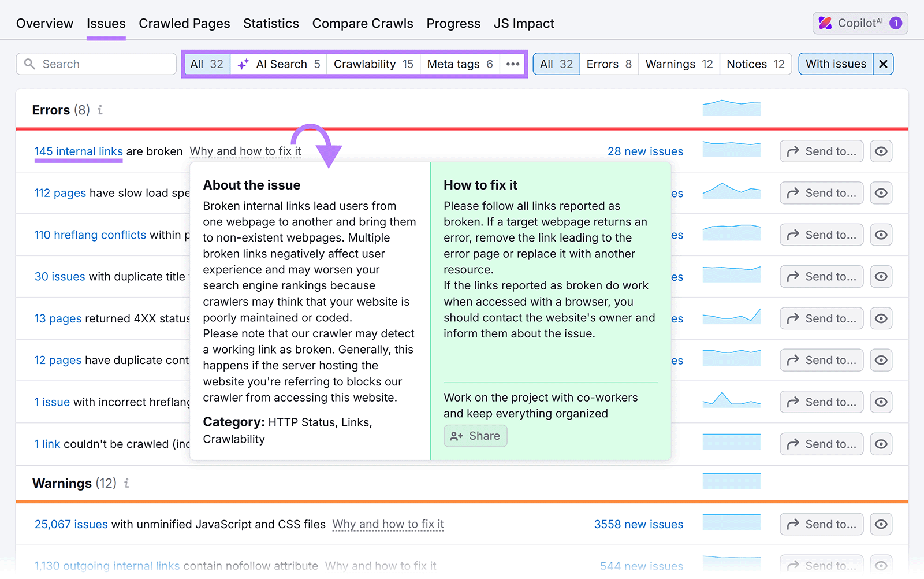
Task: Toggle the Meta tags 6 filter
Action: (459, 64)
